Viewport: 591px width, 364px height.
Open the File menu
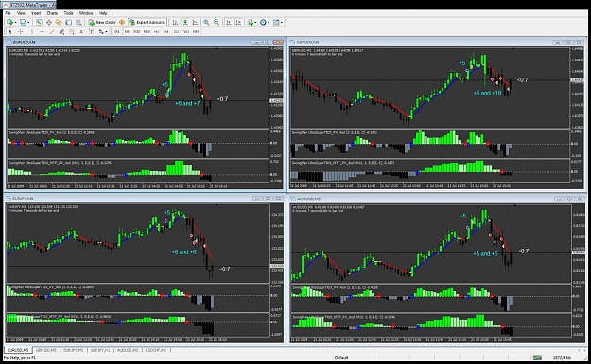(x=8, y=13)
